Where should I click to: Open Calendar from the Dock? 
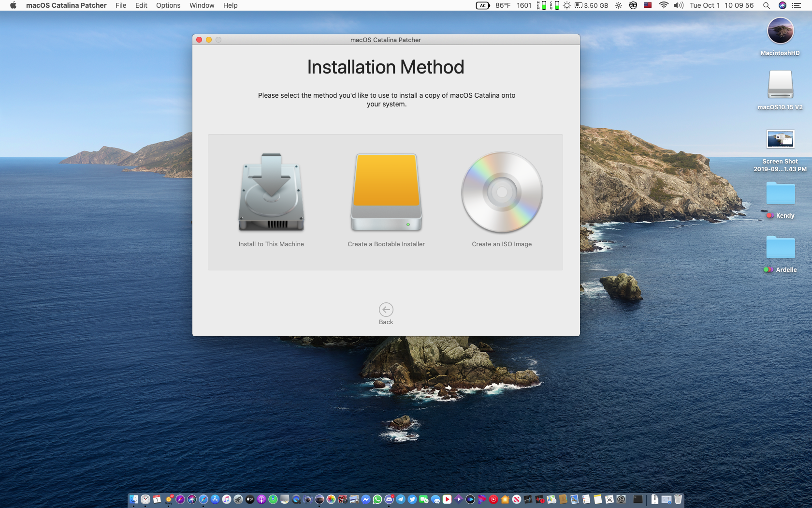point(157,499)
